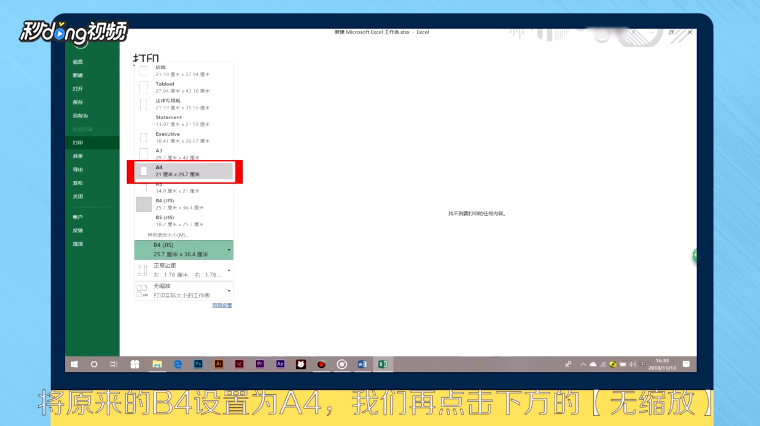
Task: Open 选项 (Options) in the sidebar
Action: pyautogui.click(x=78, y=244)
